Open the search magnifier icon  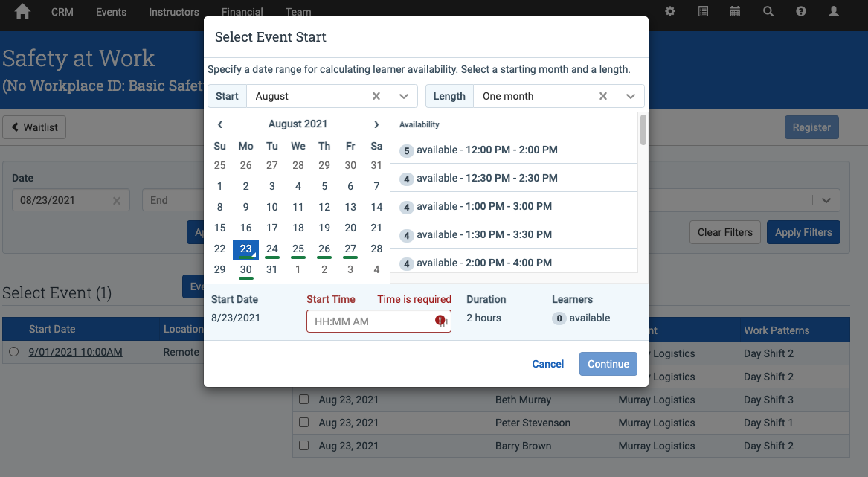[x=768, y=12]
